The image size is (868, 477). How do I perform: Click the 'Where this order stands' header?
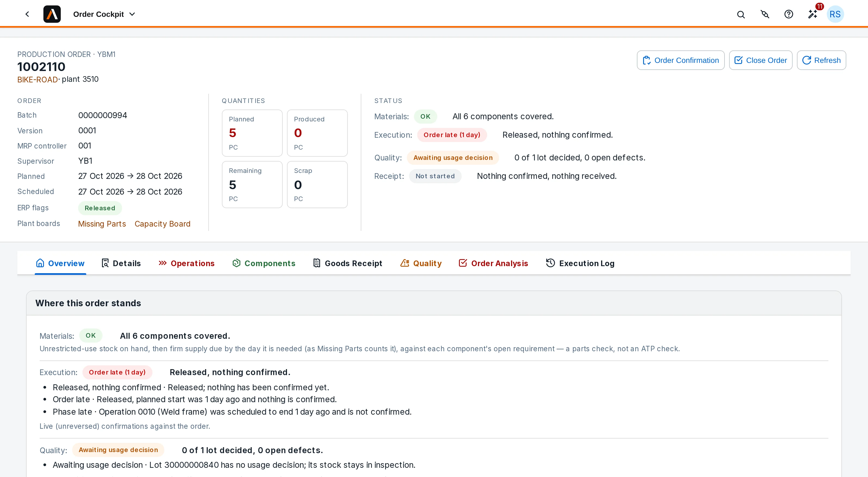pyautogui.click(x=434, y=303)
